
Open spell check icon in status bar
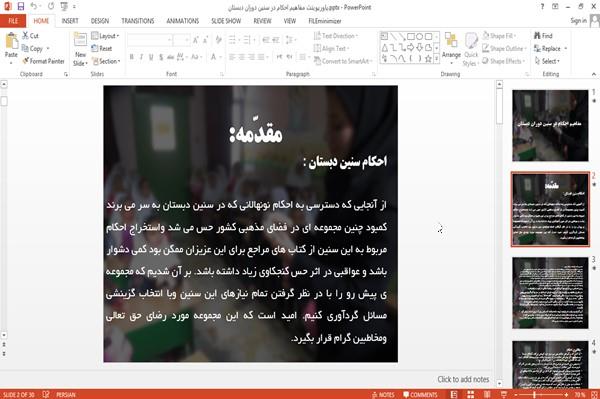46,394
